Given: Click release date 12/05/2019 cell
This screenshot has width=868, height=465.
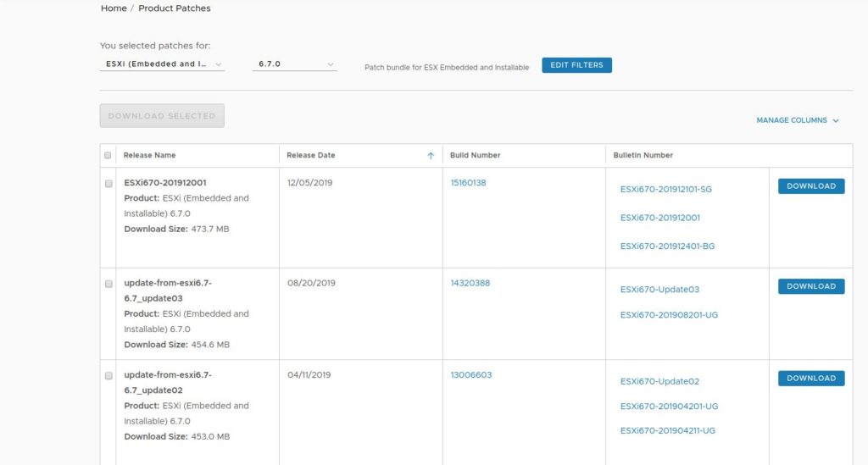Looking at the screenshot, I should pyautogui.click(x=310, y=183).
